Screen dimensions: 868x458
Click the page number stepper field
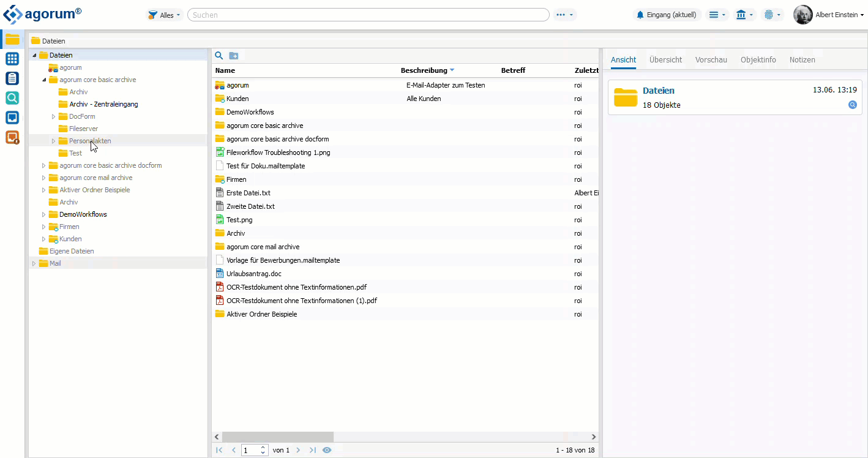(255, 450)
